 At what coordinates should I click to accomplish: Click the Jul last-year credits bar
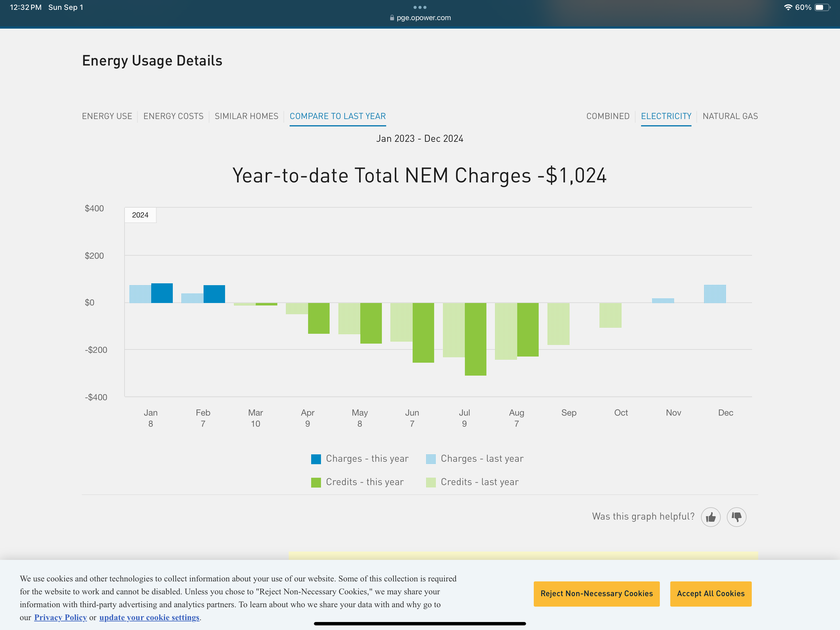(x=454, y=330)
